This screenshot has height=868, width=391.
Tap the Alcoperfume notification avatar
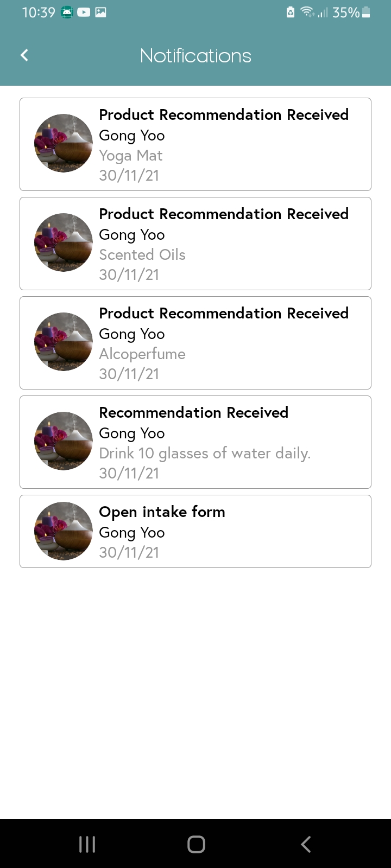coord(64,342)
